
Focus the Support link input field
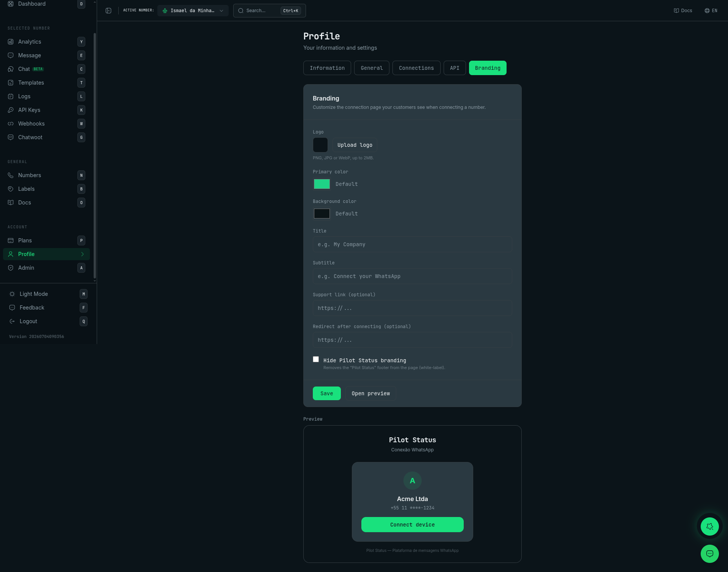tap(413, 308)
